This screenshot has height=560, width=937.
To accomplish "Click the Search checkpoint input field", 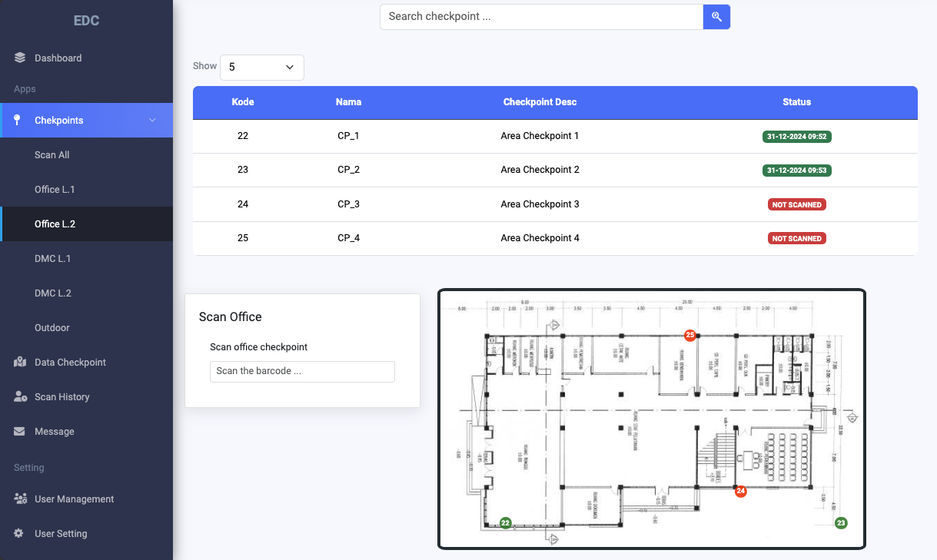I will 541,17.
